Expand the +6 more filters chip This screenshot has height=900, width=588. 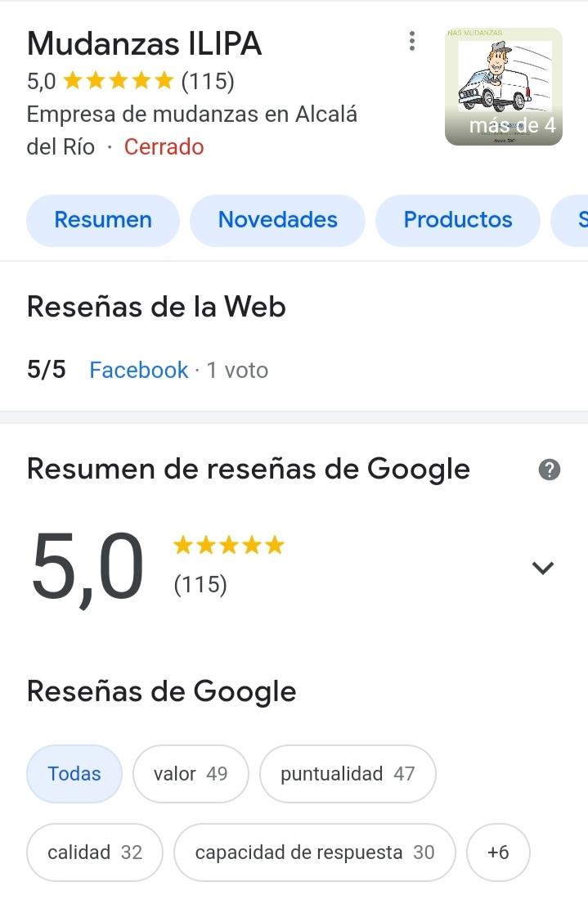(498, 853)
